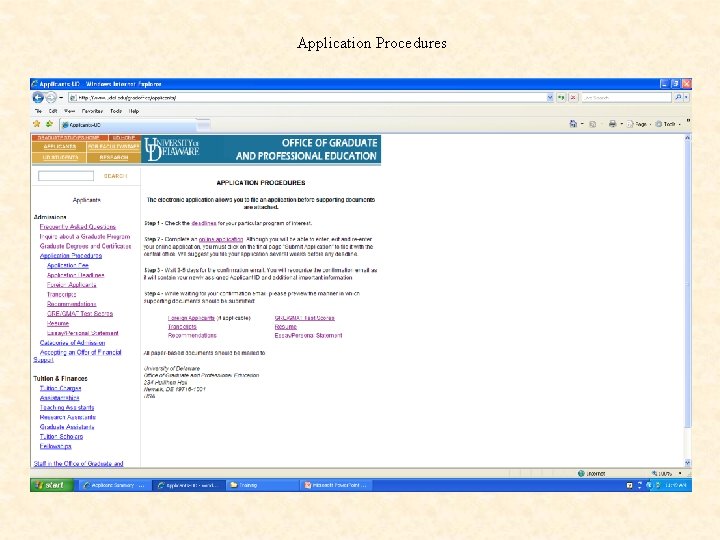
Task: Click the SEARCH button beside text box
Action: [x=115, y=176]
